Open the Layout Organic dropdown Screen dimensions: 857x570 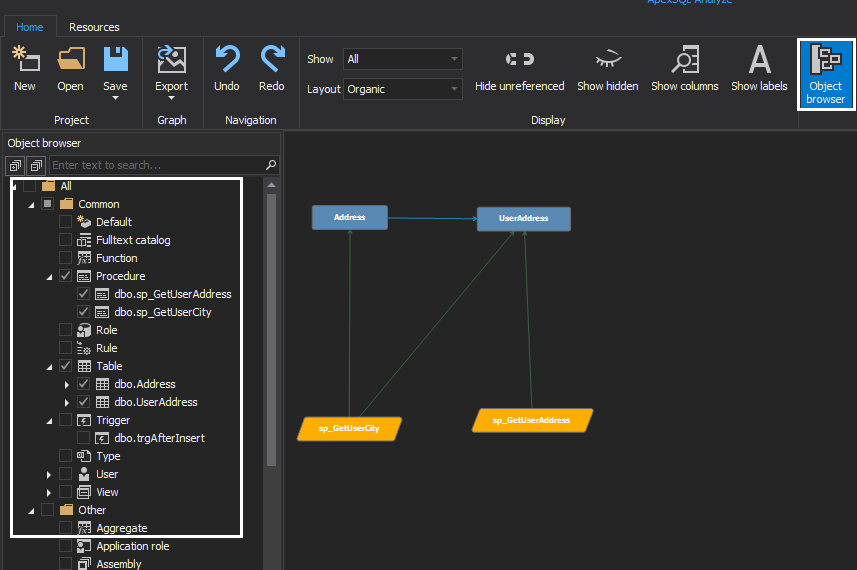coord(402,89)
